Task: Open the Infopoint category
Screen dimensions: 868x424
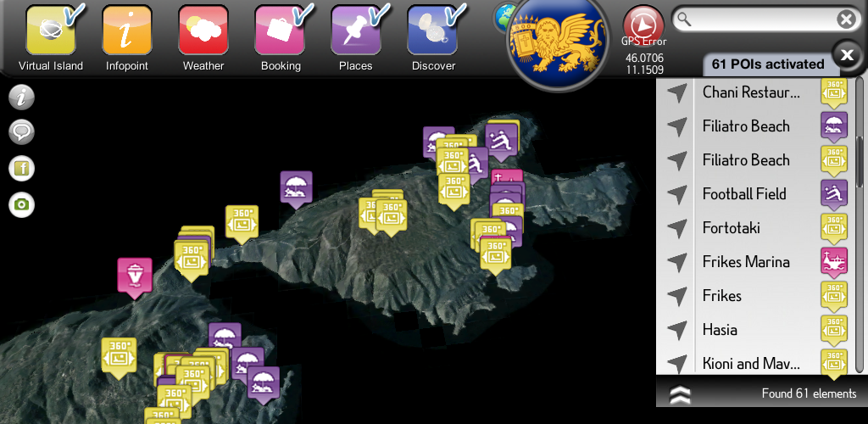Action: coord(126,31)
